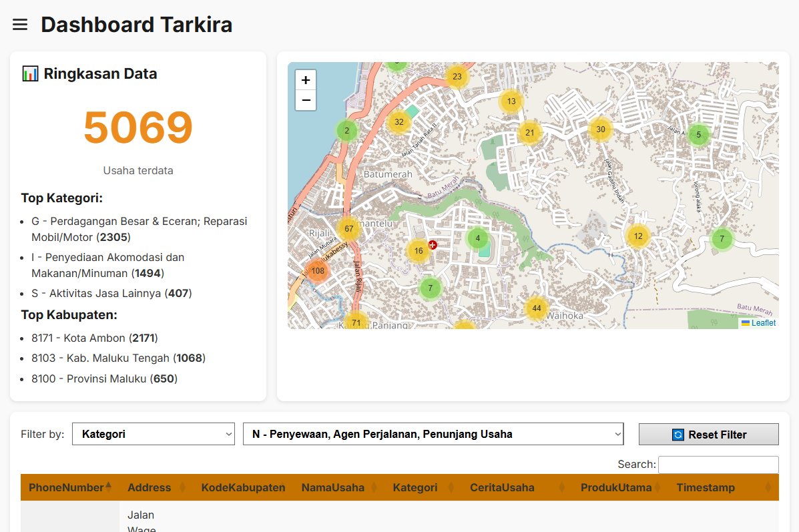Open the 13 marker cluster
The image size is (799, 532).
pos(511,101)
